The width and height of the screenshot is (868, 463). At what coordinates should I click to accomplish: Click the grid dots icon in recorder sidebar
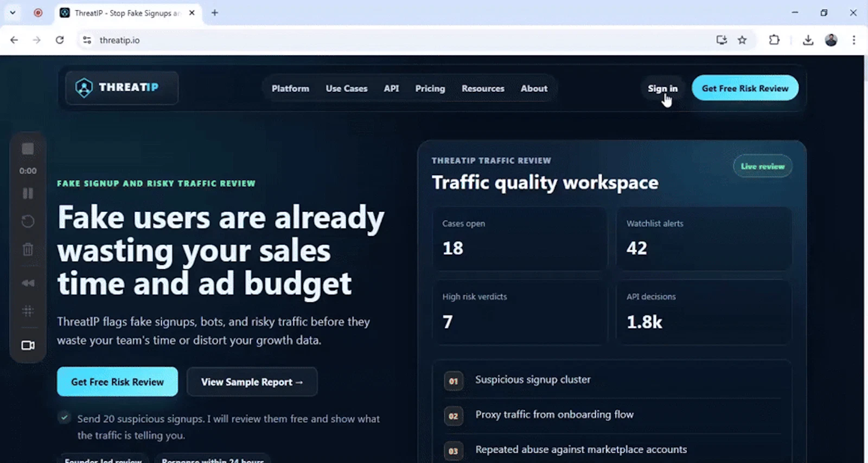[28, 310]
